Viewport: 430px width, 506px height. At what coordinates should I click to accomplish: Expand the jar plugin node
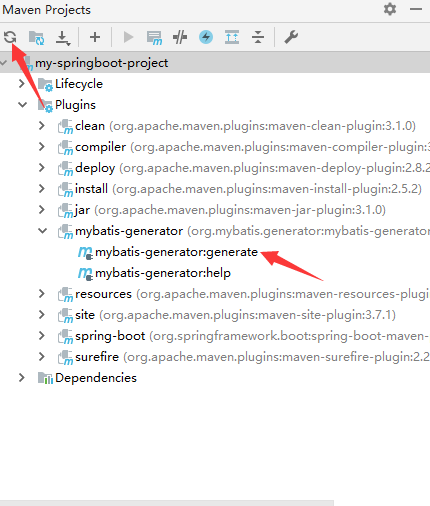(42, 210)
